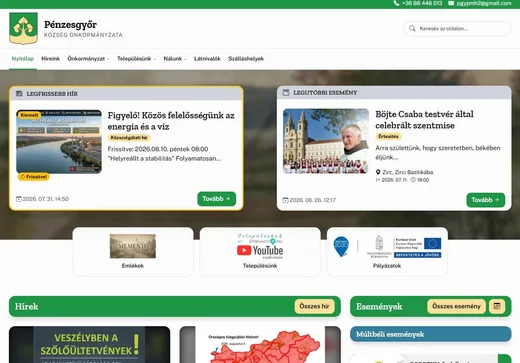Click the date icon beside 2026. 07. 31.
This screenshot has height=363, width=520.
19,199
